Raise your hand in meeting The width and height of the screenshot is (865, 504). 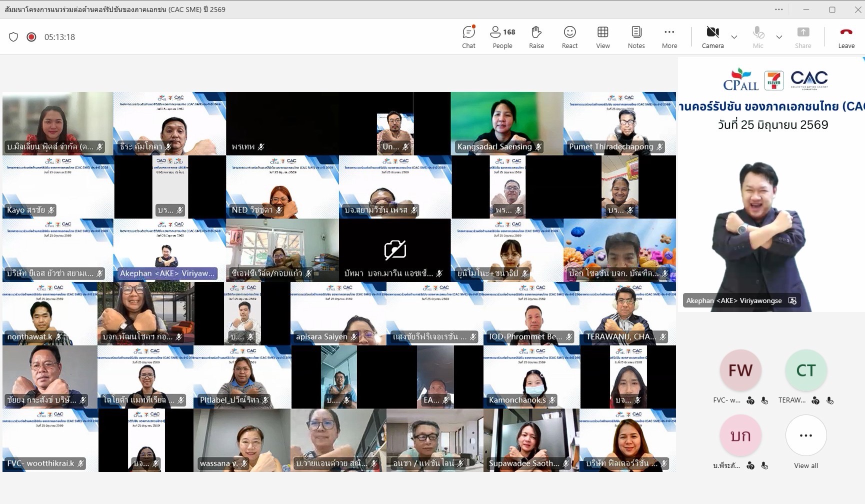(536, 37)
